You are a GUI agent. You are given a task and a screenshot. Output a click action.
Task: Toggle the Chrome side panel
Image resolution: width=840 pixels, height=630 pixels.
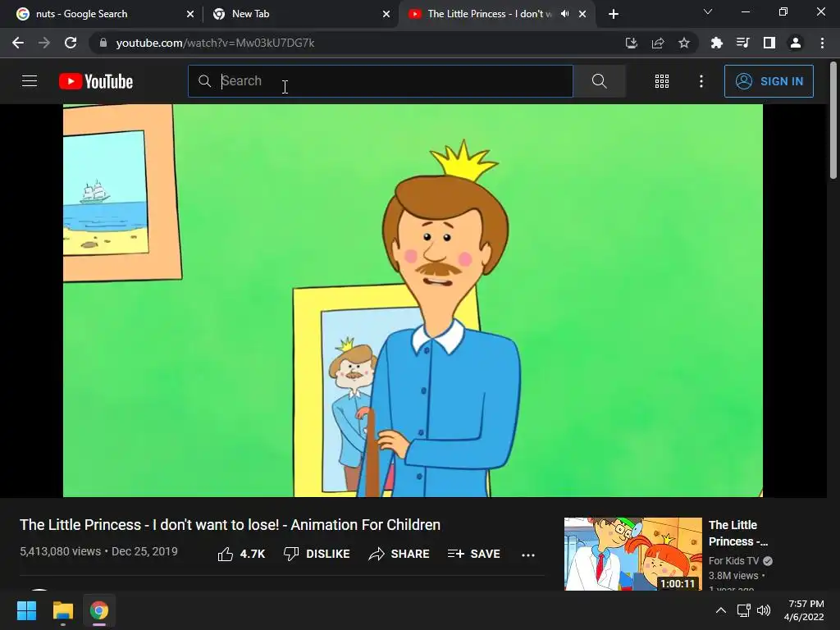tap(769, 43)
